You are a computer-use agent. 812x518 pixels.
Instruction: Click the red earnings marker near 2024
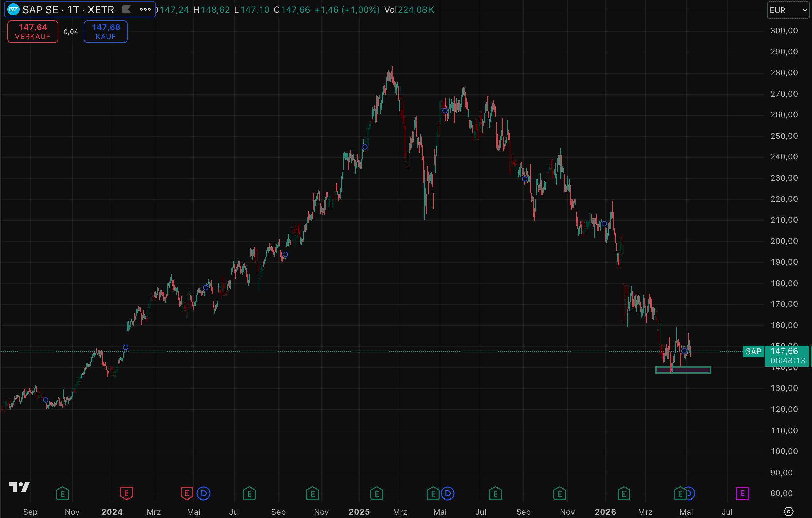pyautogui.click(x=126, y=493)
